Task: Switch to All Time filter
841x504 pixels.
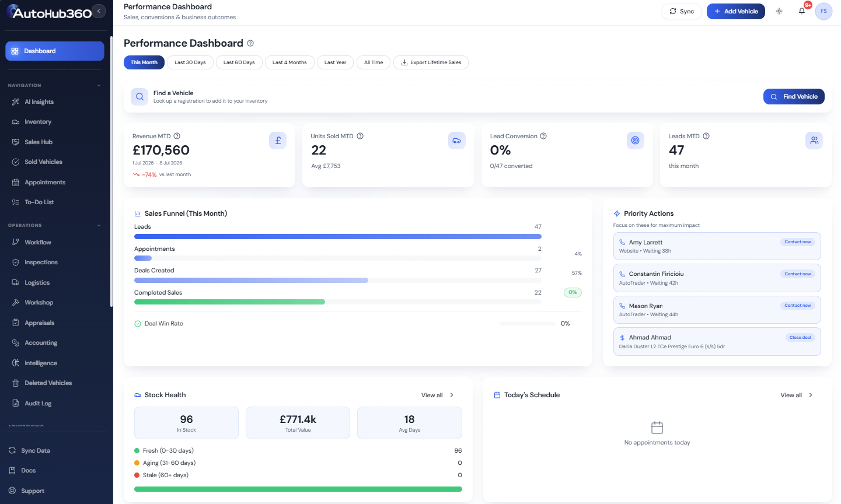Action: [x=374, y=62]
